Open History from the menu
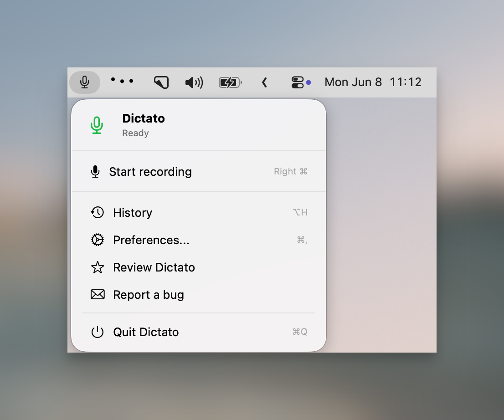 click(x=199, y=213)
